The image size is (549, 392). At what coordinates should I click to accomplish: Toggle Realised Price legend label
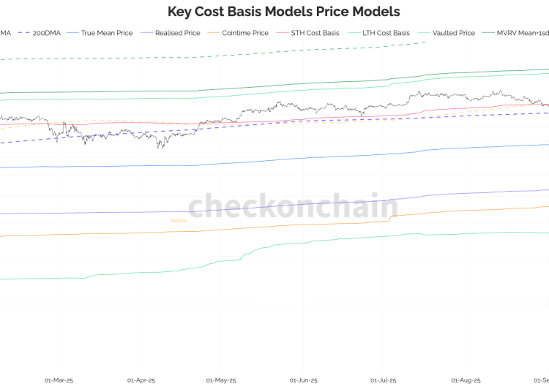[x=177, y=33]
